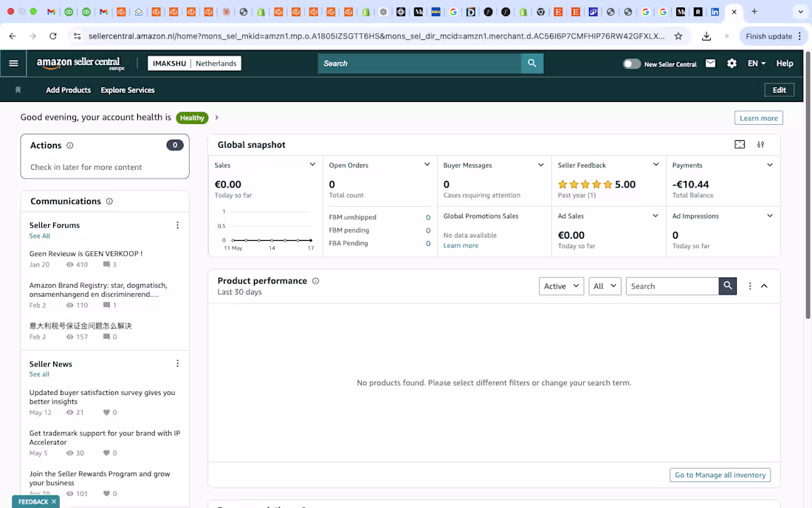Expand the Sales card dropdown

(x=313, y=165)
